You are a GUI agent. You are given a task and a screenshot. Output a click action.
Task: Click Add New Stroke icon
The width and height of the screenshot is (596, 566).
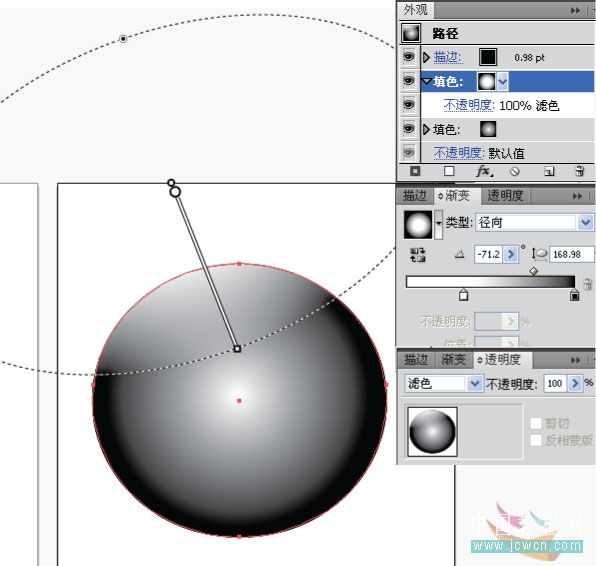pyautogui.click(x=415, y=171)
